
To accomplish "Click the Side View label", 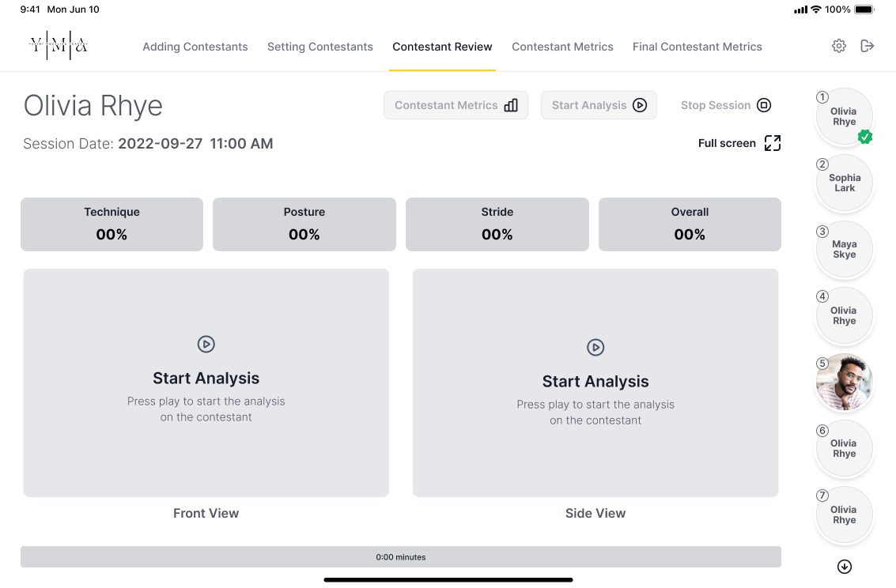I will [x=595, y=513].
